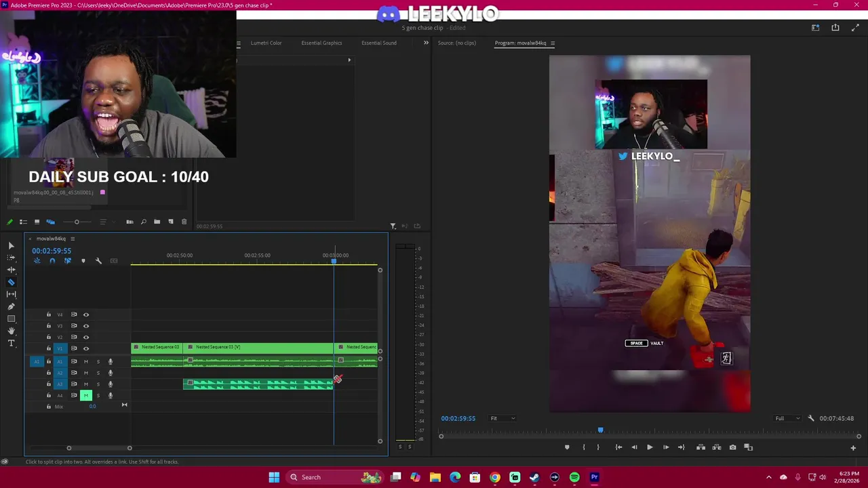Switch project panel to list view
The width and height of the screenshot is (868, 488).
tap(23, 222)
